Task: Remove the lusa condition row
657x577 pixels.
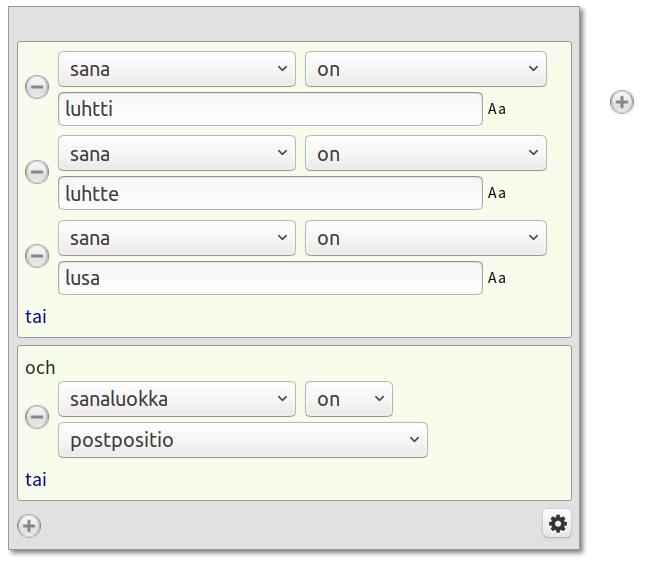Action: [x=37, y=256]
